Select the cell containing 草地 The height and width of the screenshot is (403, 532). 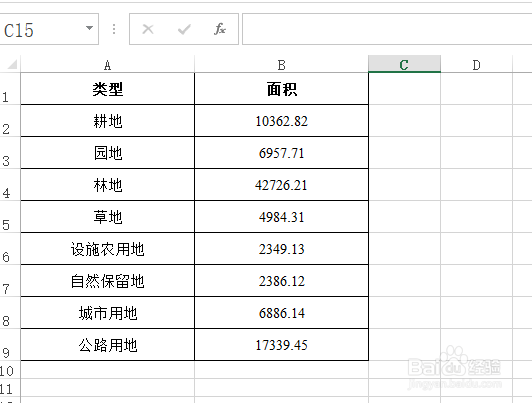pos(108,217)
